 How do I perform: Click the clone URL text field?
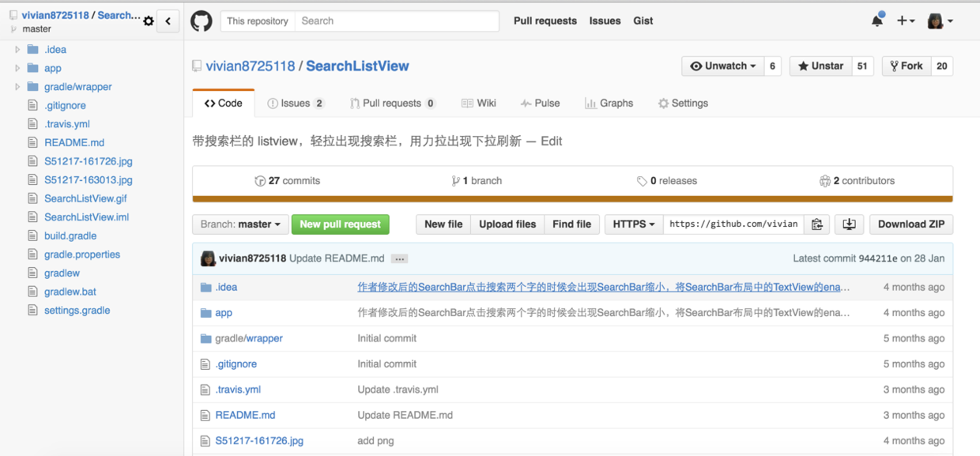coord(734,224)
